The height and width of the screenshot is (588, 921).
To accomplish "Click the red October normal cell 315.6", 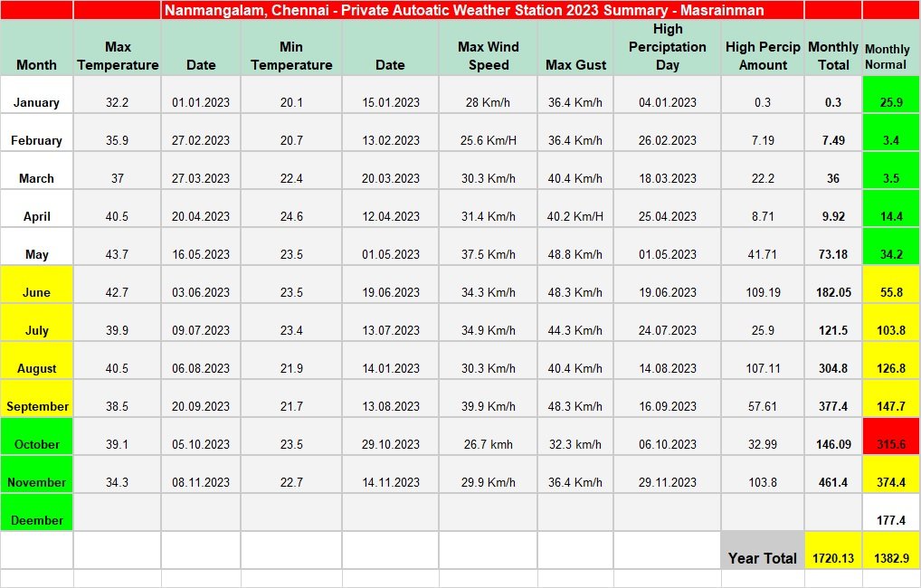I will 891,436.
